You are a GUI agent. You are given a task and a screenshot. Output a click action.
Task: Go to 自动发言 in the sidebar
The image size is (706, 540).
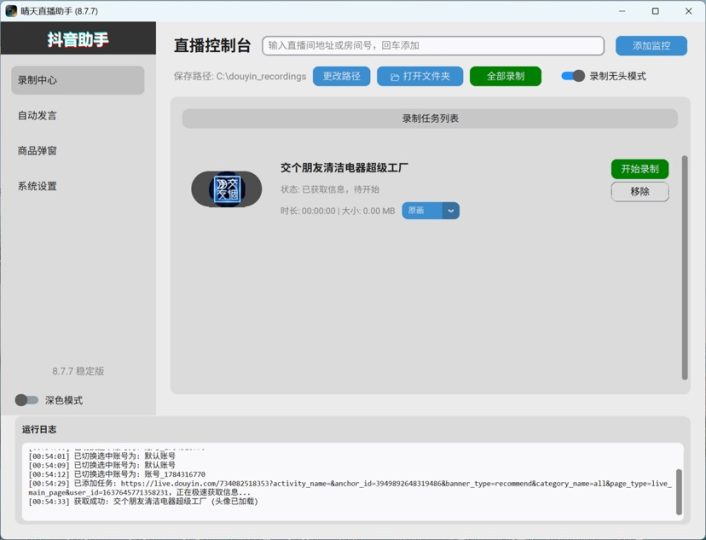(x=77, y=115)
